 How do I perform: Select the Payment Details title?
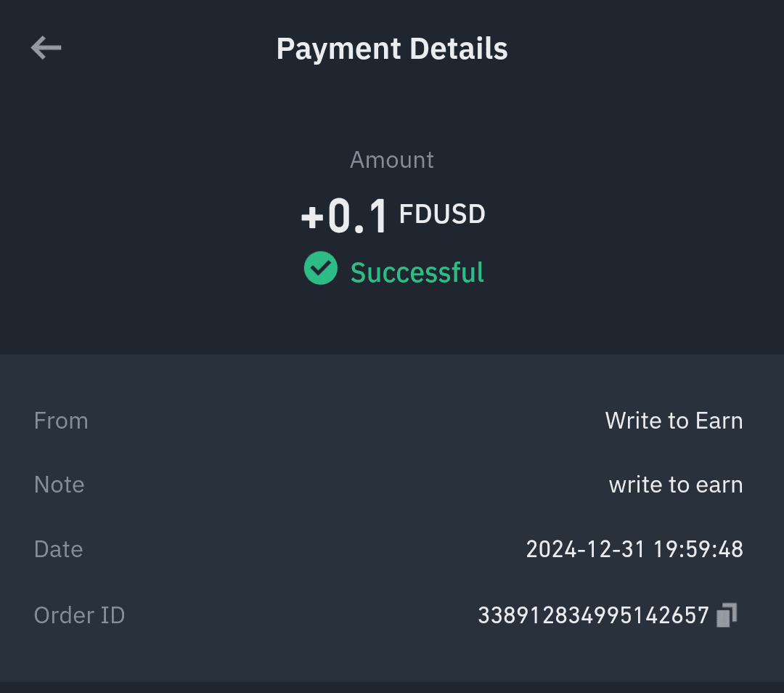(x=392, y=49)
